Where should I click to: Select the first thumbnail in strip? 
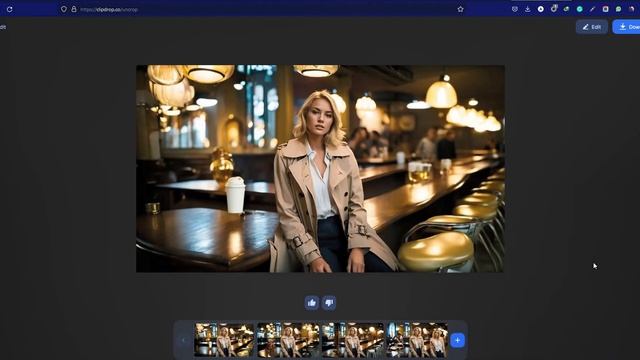[224, 340]
